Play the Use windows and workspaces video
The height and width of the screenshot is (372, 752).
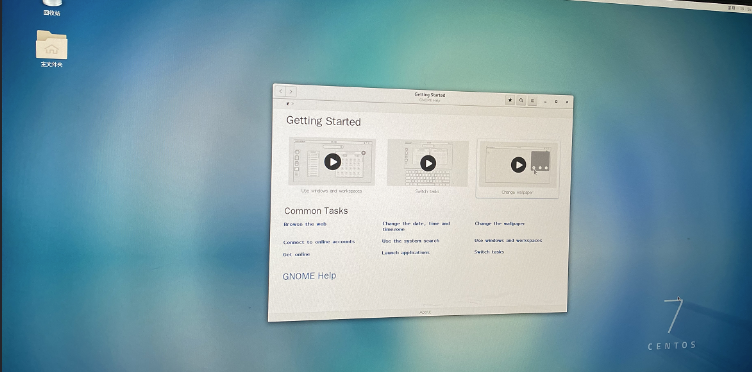point(332,162)
